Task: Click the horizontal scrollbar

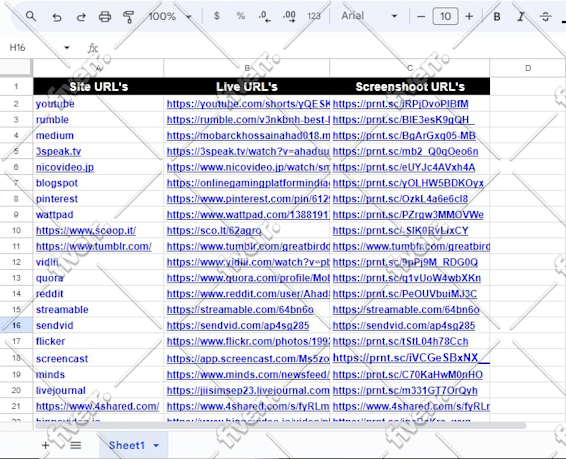Action: pyautogui.click(x=280, y=425)
